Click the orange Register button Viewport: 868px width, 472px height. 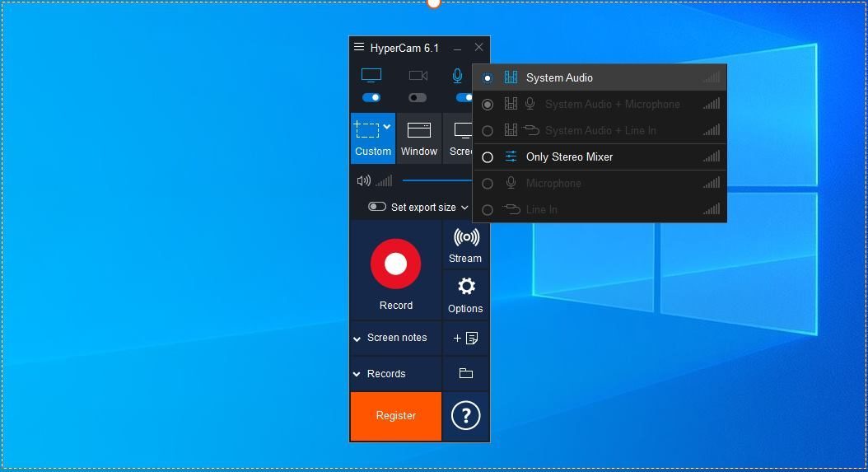click(396, 416)
